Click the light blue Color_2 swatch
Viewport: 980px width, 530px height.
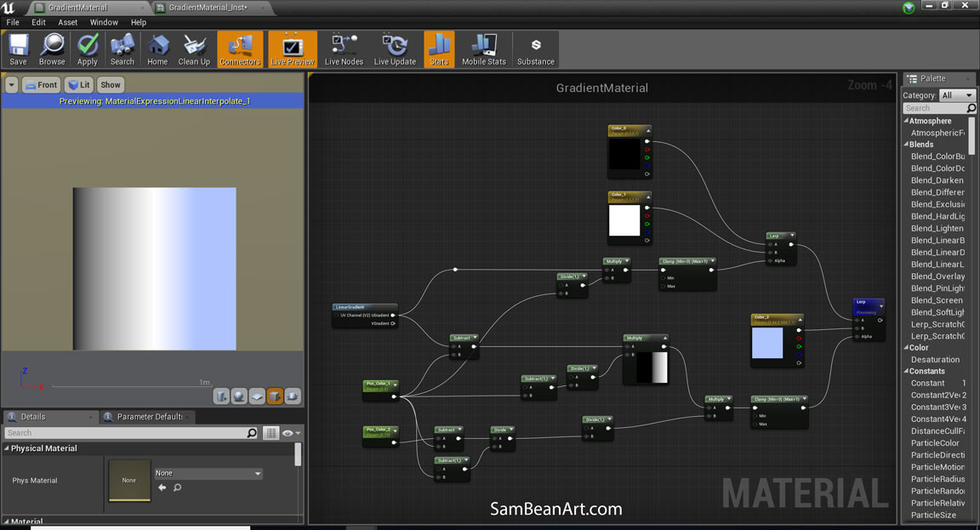click(x=766, y=343)
